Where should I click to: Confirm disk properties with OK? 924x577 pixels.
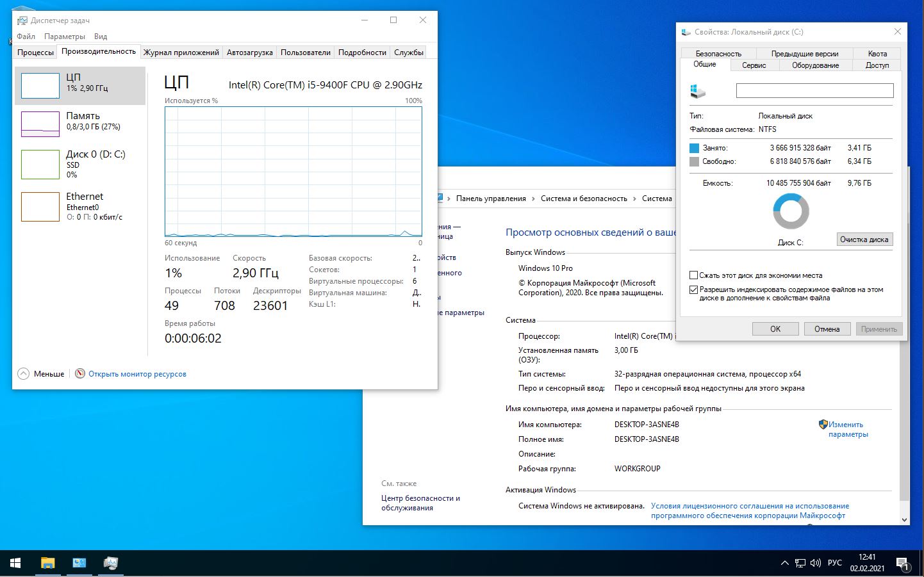pos(775,329)
